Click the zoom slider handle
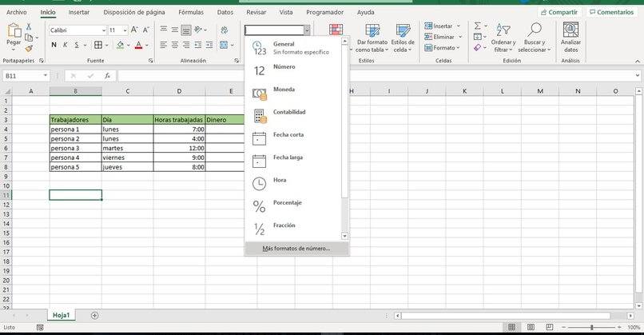The width and height of the screenshot is (644, 335). [x=591, y=327]
